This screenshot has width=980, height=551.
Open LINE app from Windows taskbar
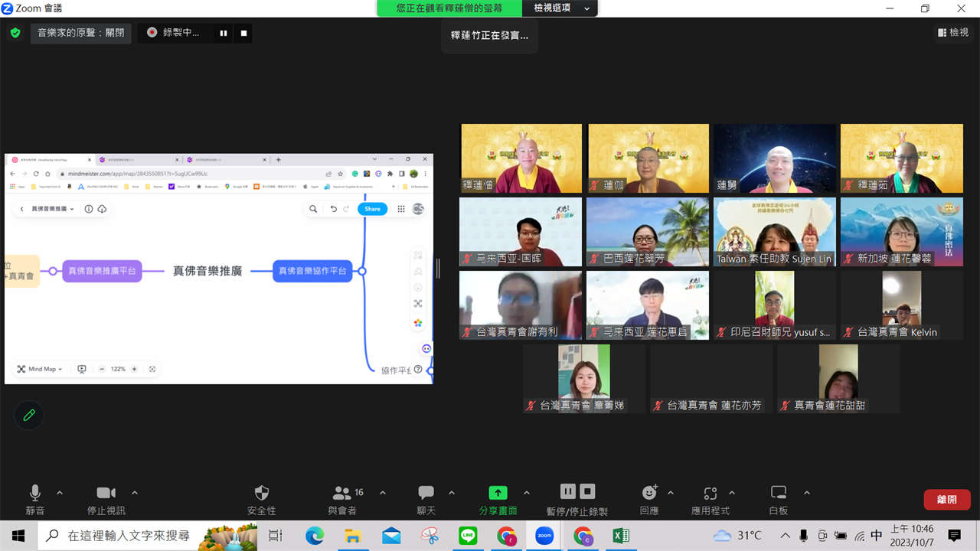point(468,536)
